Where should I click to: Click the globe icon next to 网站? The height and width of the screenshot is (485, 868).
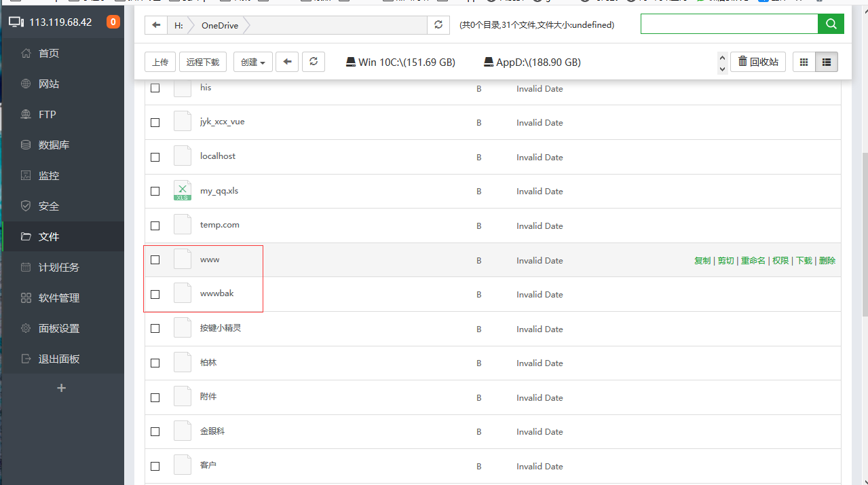click(x=26, y=84)
